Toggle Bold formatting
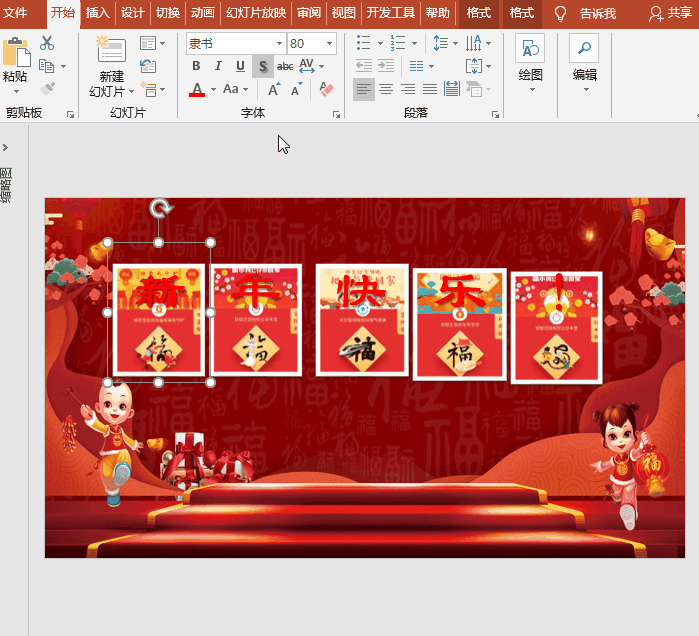Viewport: 699px width, 636px height. (x=196, y=66)
